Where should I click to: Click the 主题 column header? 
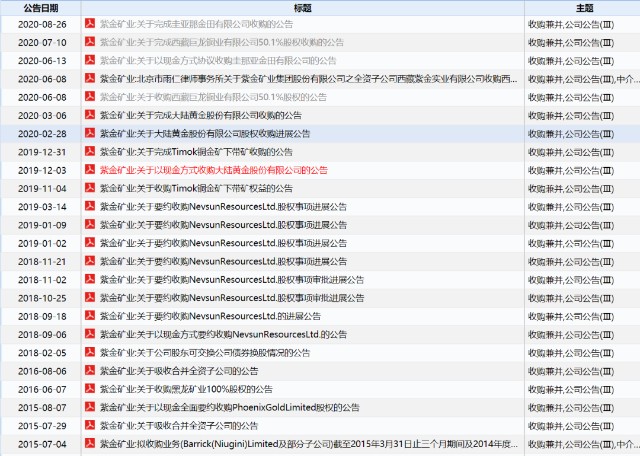[x=584, y=8]
